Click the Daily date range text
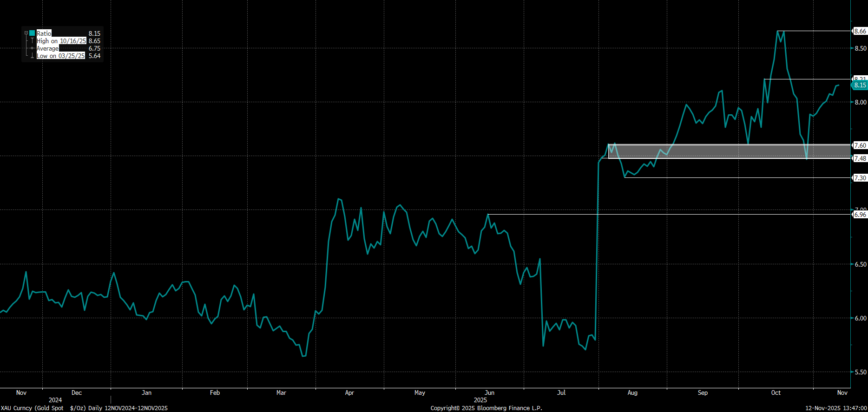 pos(128,408)
